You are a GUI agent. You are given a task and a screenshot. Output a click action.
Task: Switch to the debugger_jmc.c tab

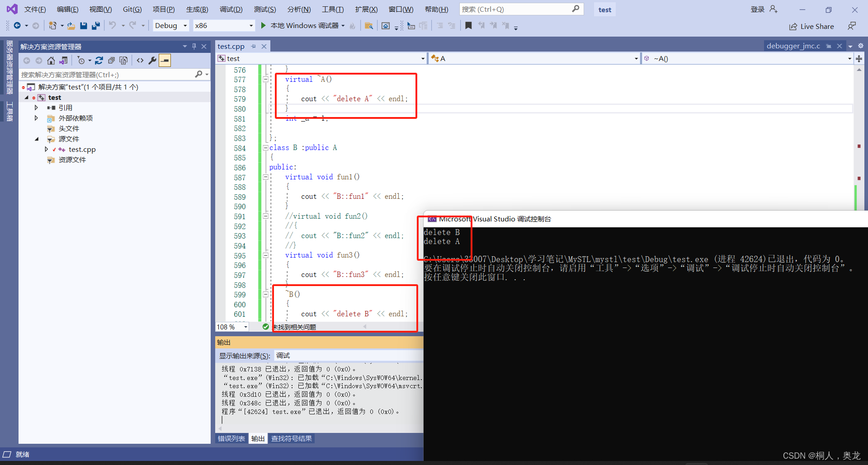pyautogui.click(x=793, y=46)
